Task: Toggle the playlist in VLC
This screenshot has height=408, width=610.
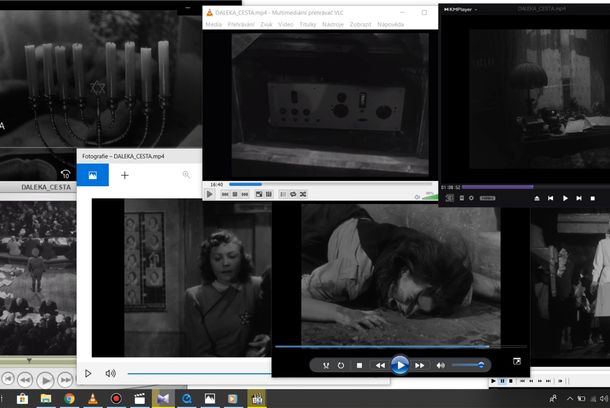Action: click(x=283, y=194)
